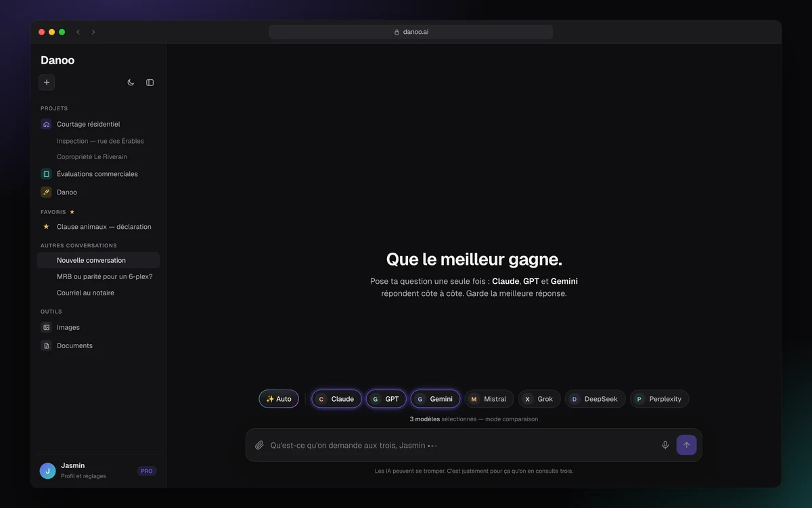Toggle Auto model selection chip
This screenshot has width=812, height=508.
279,399
